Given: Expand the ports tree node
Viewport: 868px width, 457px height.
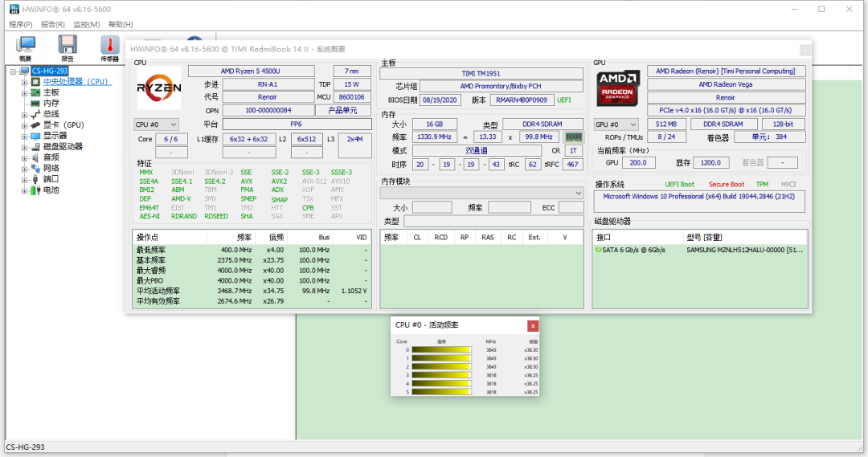Looking at the screenshot, I should coord(24,180).
